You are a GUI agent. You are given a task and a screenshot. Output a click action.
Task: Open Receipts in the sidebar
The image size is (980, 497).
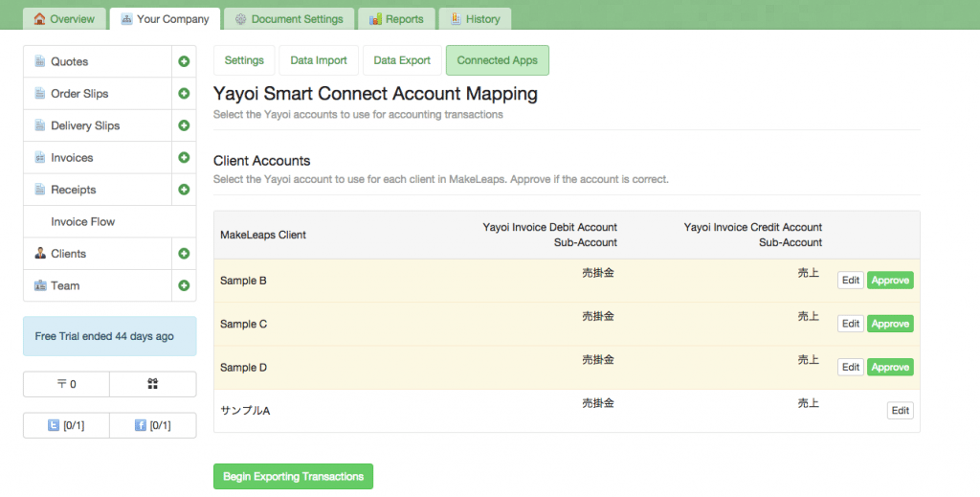point(98,190)
